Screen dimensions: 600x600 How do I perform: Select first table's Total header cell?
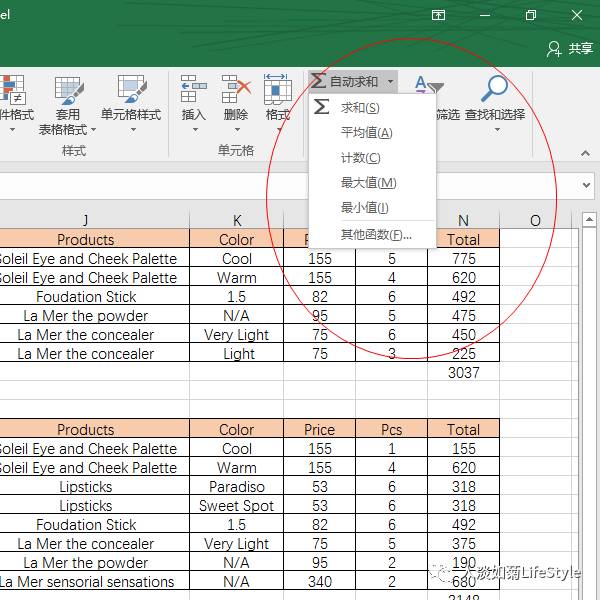pos(463,240)
